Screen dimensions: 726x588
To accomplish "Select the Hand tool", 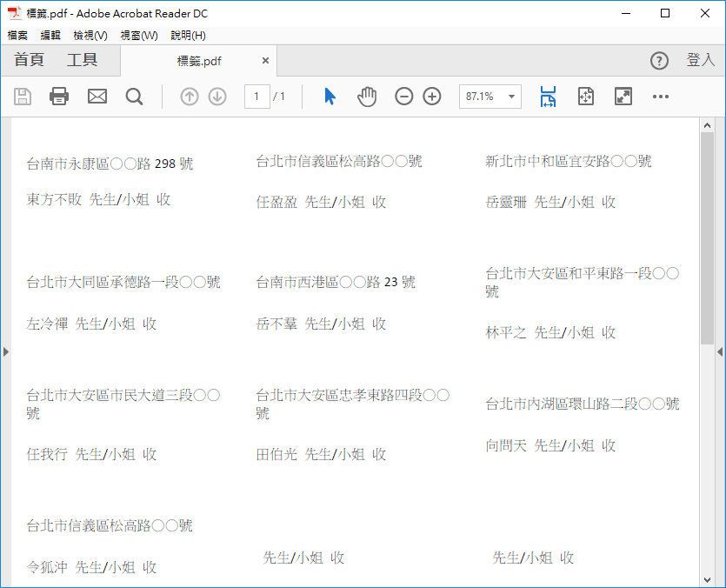I will (366, 97).
